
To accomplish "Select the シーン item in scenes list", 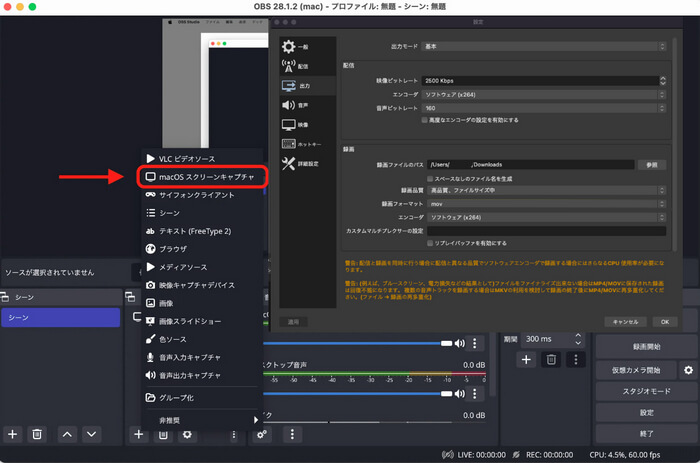I will (x=61, y=317).
